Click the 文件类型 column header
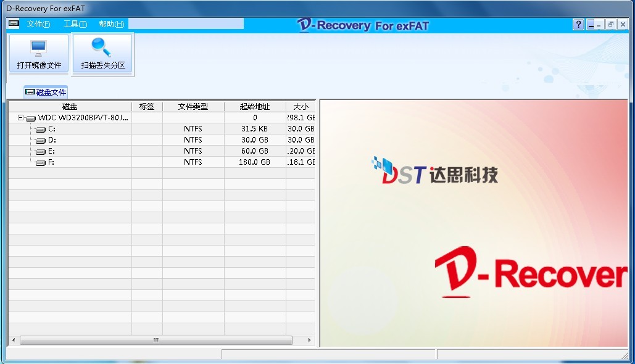 point(193,107)
